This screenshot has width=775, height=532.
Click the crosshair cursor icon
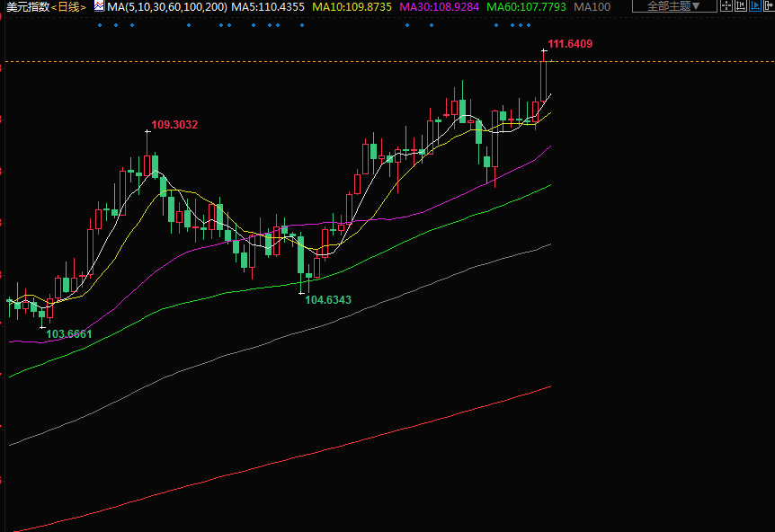click(726, 5)
